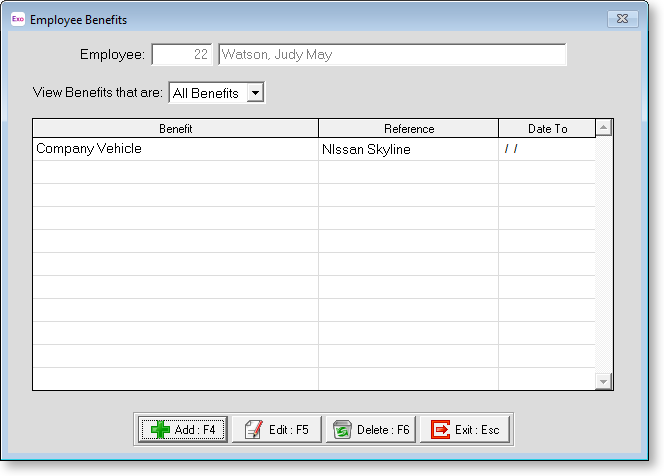This screenshot has width=664, height=476.
Task: Click the Date To column header
Action: tap(546, 128)
